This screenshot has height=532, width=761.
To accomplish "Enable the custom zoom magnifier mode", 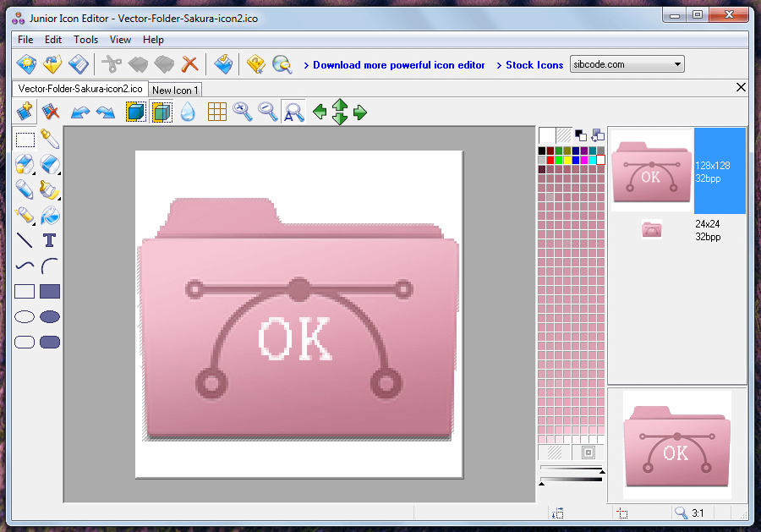I will point(293,111).
